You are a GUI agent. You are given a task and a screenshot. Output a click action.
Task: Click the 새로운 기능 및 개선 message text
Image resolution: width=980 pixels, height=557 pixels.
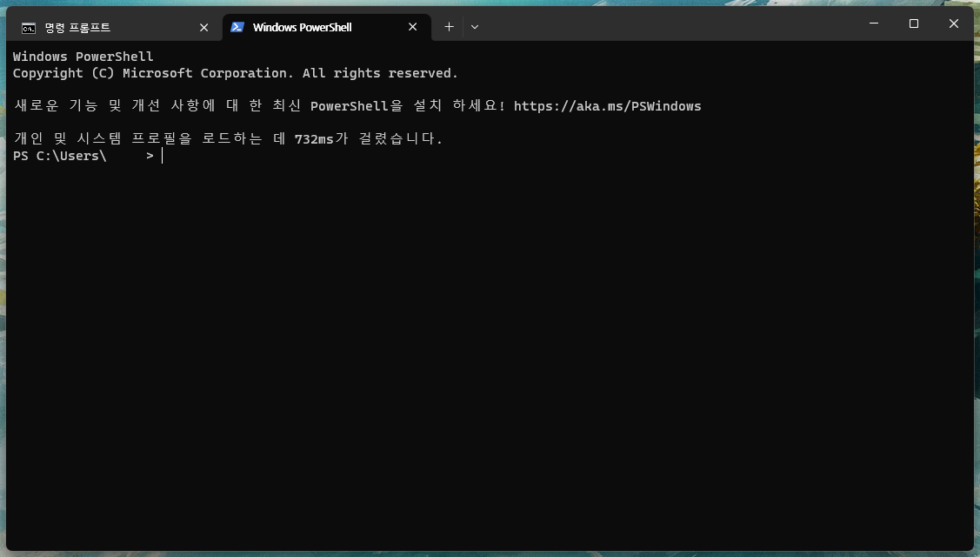coord(259,106)
